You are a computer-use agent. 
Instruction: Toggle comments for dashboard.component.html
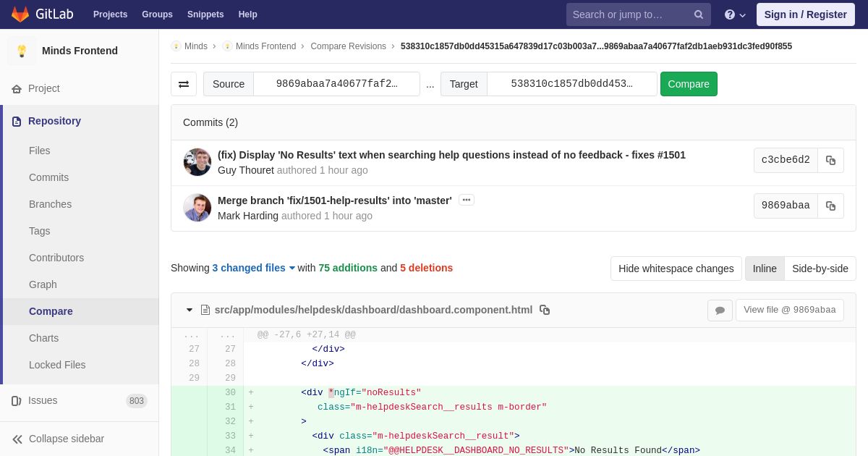(720, 310)
